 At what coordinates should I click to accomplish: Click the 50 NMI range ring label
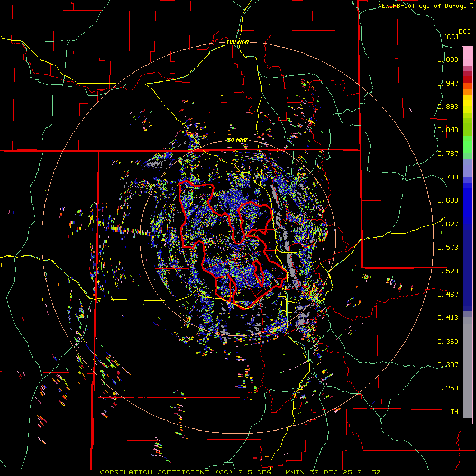[x=237, y=140]
